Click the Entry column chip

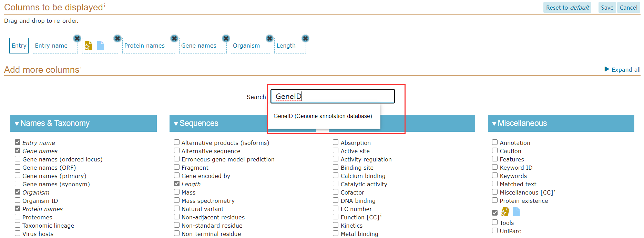click(19, 46)
